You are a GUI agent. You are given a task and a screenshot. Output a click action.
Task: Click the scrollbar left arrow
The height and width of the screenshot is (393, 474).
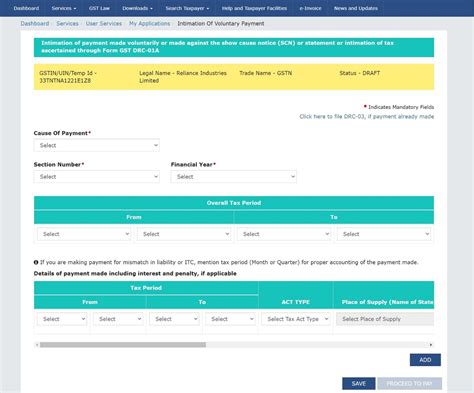point(37,345)
